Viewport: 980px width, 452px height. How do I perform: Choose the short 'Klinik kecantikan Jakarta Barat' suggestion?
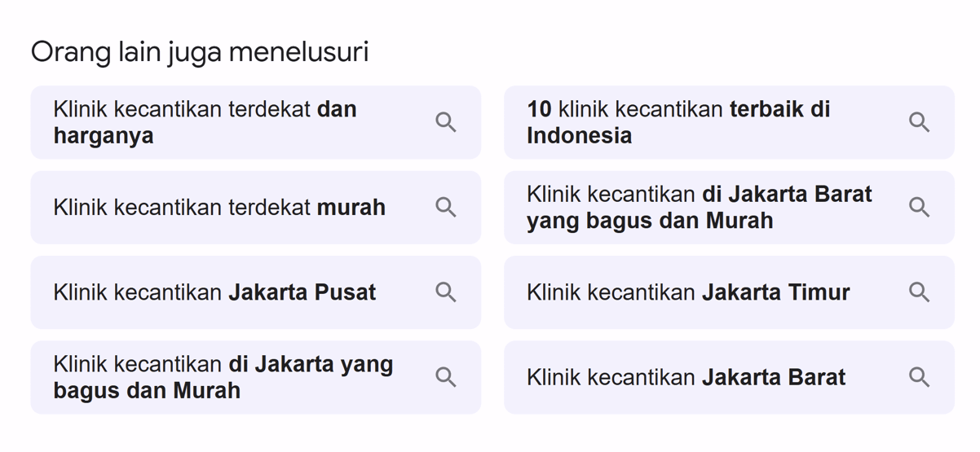(x=729, y=376)
